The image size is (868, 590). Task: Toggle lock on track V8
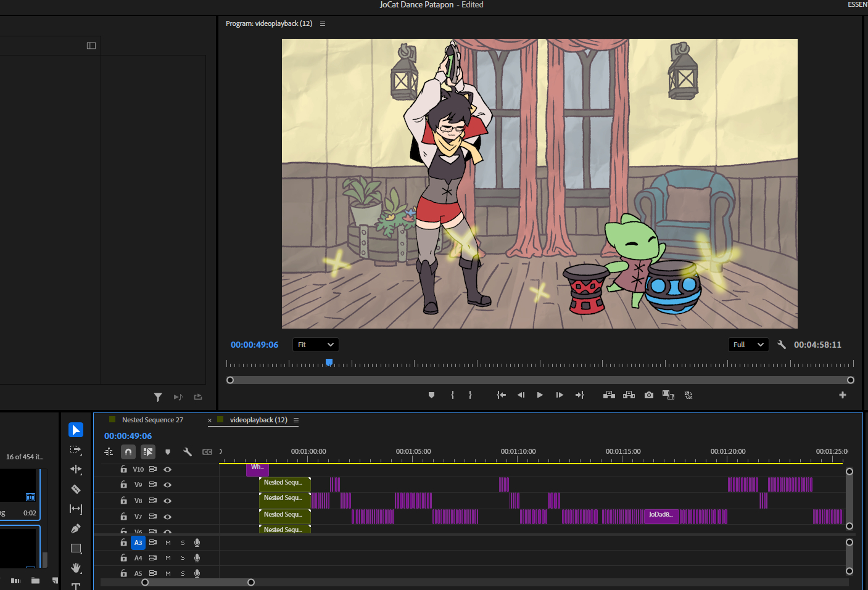point(123,501)
